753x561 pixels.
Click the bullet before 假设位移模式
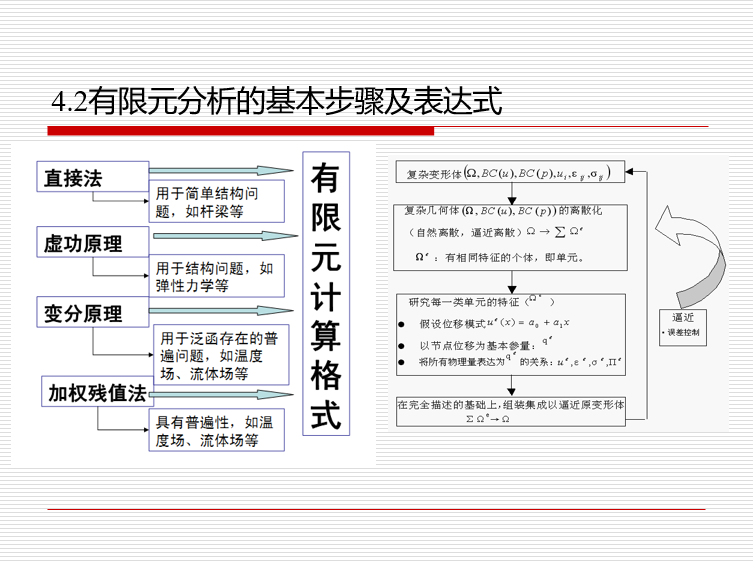pos(400,325)
